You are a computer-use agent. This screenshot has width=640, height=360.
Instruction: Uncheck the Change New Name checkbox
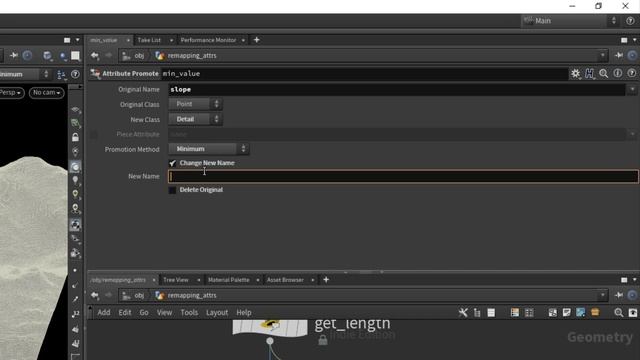point(172,163)
